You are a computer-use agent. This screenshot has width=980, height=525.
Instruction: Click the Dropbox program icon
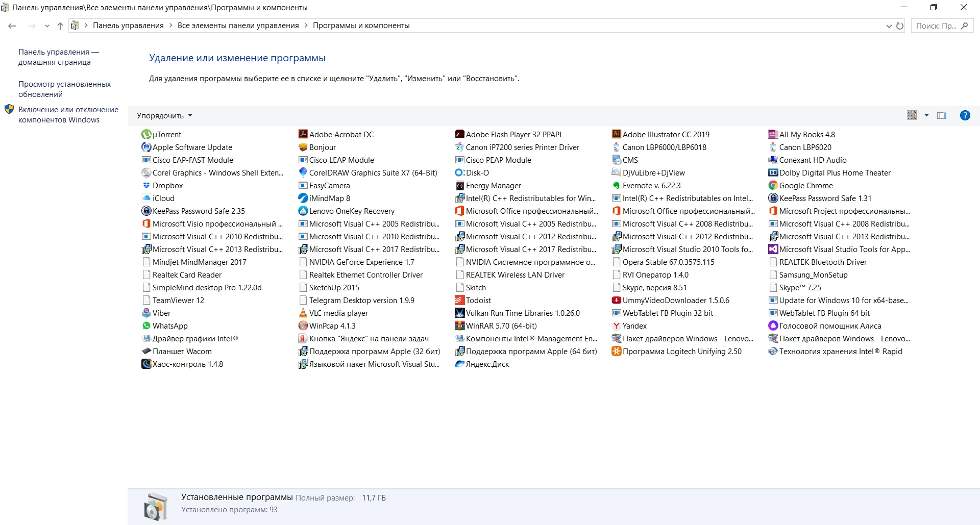146,186
